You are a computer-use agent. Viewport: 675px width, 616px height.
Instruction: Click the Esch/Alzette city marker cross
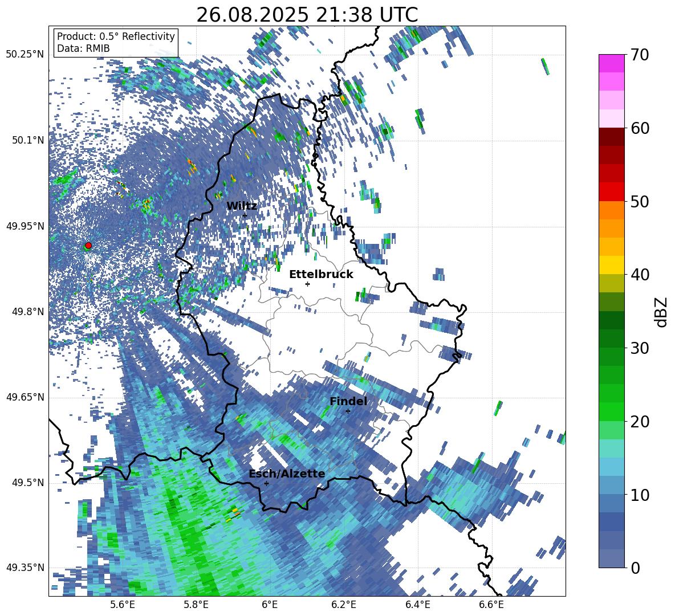pyautogui.click(x=266, y=483)
